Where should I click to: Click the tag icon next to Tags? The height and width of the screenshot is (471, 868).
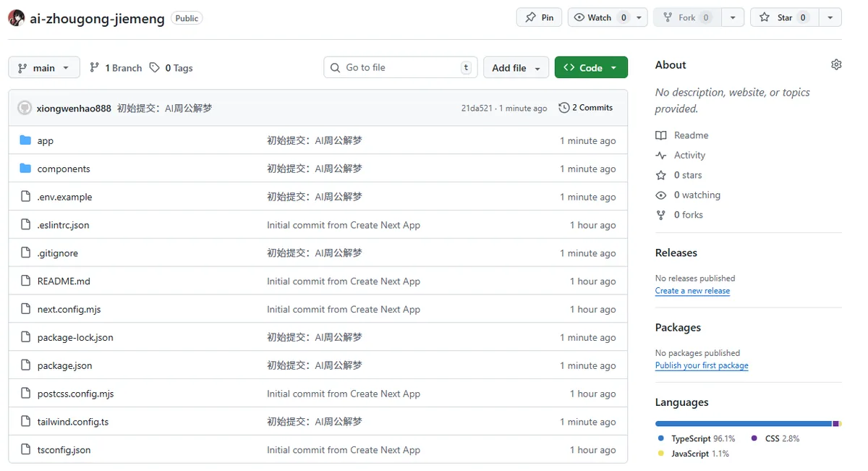[x=154, y=67]
